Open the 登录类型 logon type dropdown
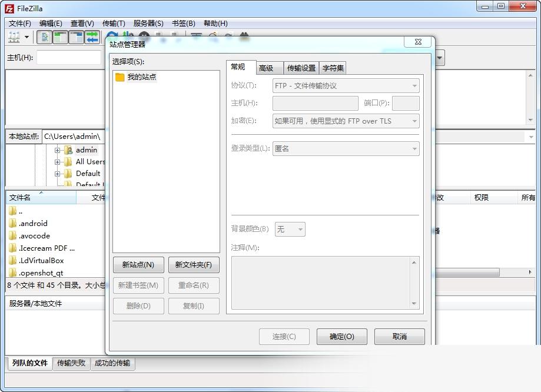The width and height of the screenshot is (541, 392). coord(346,149)
